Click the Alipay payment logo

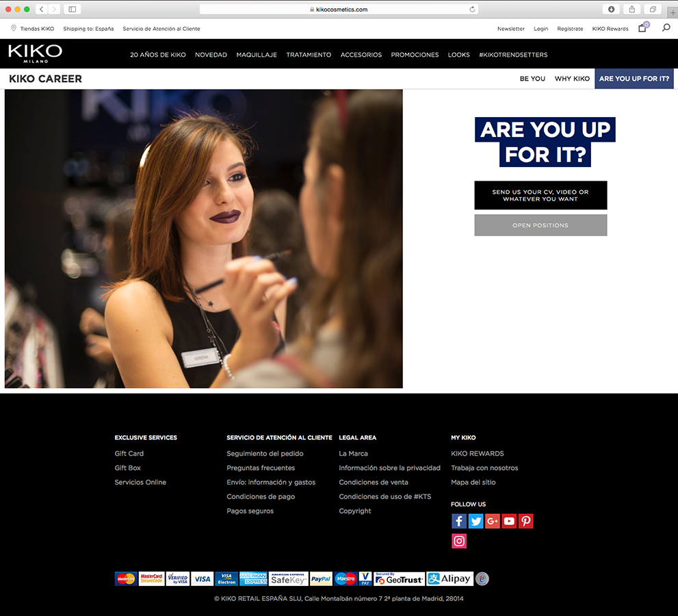click(449, 579)
